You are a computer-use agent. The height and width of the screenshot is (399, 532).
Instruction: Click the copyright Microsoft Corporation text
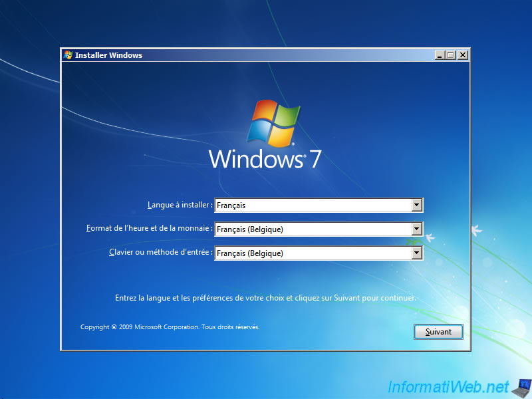tap(170, 327)
